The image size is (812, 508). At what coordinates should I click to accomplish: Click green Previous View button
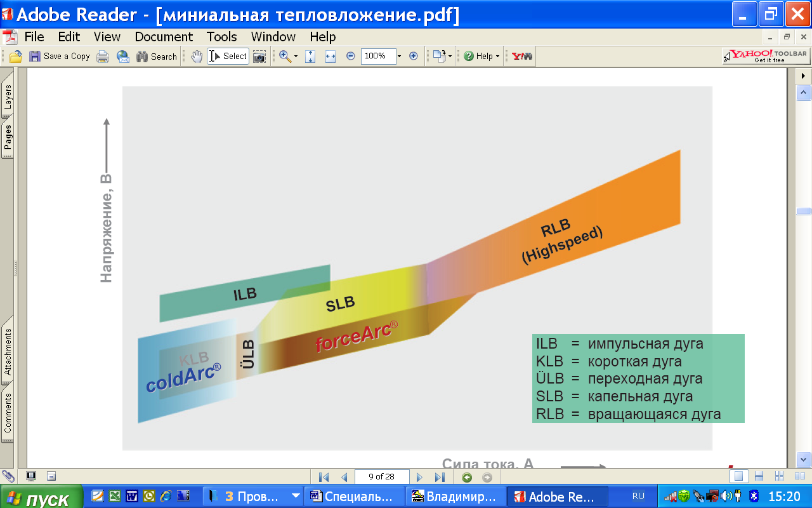[467, 477]
